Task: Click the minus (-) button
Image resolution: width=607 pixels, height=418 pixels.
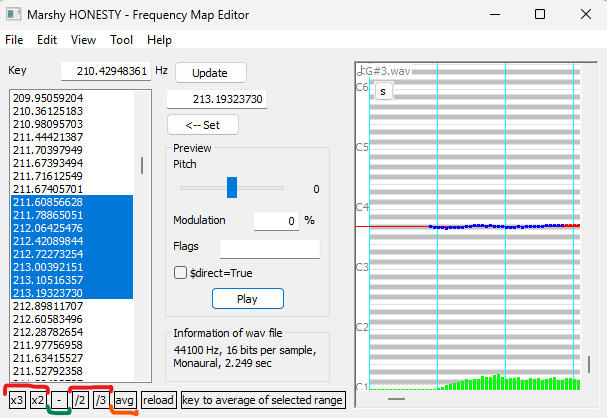Action: (x=59, y=400)
